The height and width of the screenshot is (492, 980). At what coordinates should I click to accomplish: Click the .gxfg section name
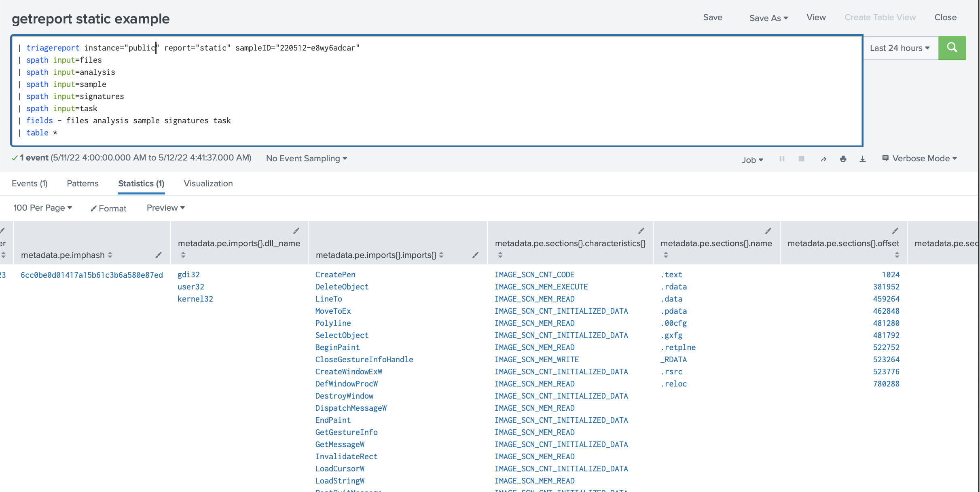pos(671,335)
